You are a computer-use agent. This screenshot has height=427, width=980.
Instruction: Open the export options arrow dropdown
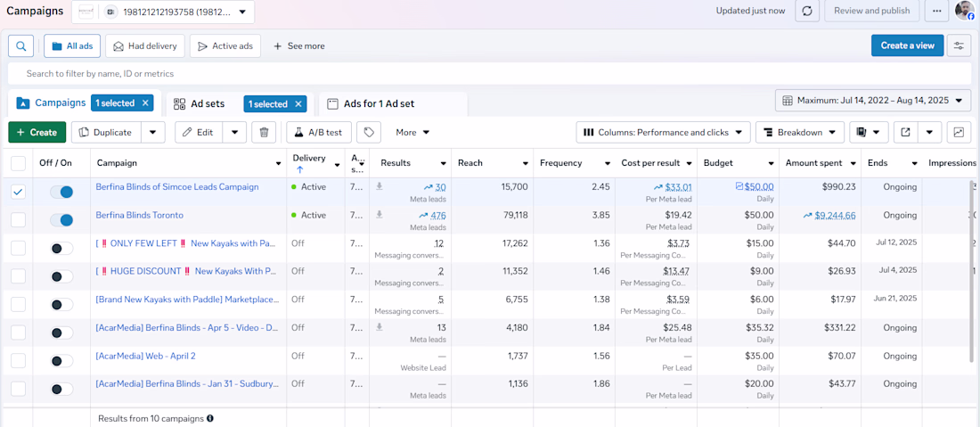coord(929,133)
